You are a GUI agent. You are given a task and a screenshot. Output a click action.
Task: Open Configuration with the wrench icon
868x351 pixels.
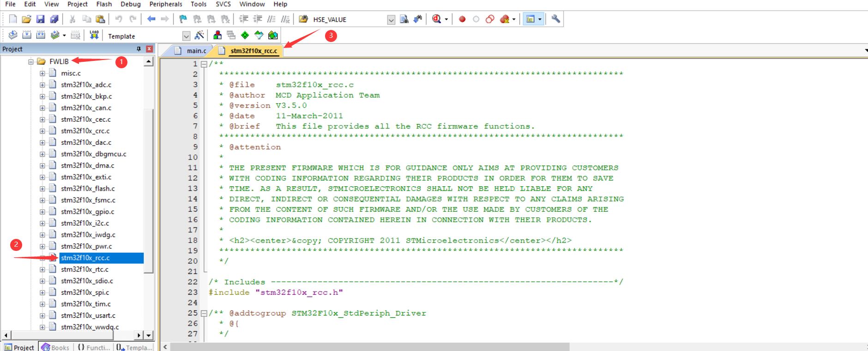coord(556,19)
